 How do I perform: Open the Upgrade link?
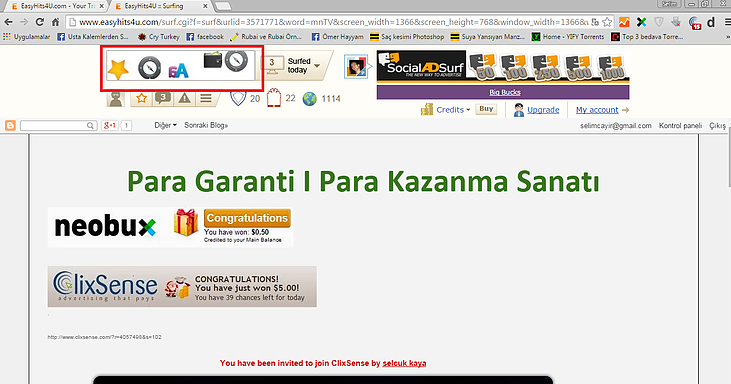click(543, 110)
